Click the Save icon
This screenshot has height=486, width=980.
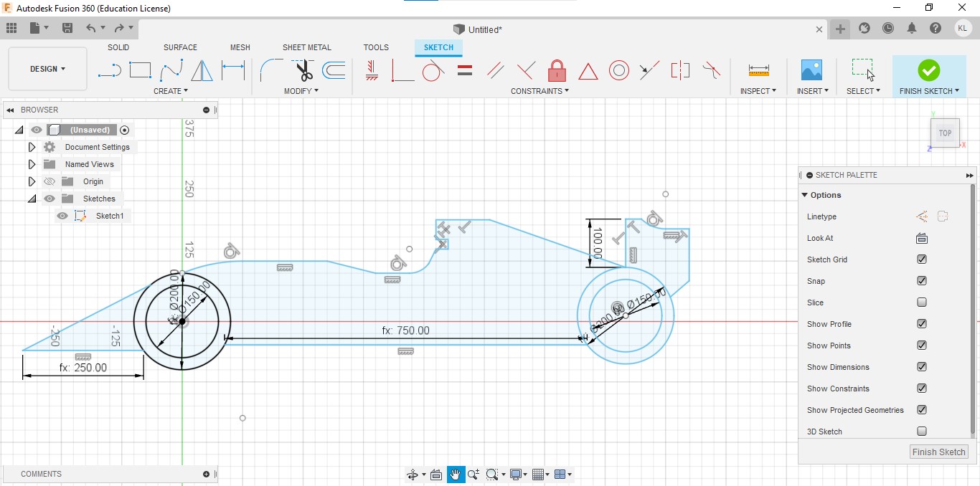(67, 29)
